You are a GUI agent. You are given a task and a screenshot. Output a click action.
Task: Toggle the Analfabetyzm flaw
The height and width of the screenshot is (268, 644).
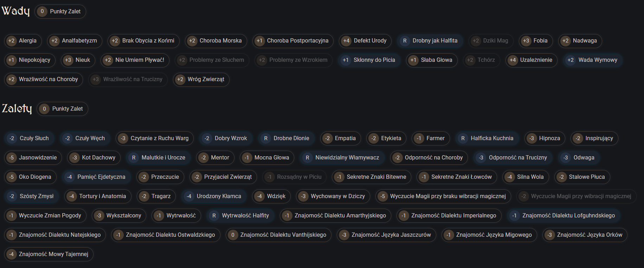click(x=75, y=41)
